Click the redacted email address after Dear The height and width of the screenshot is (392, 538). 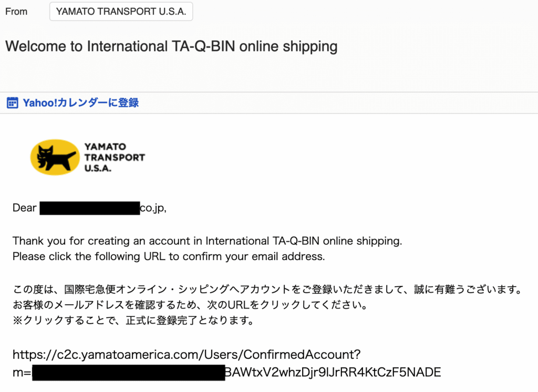click(x=90, y=209)
